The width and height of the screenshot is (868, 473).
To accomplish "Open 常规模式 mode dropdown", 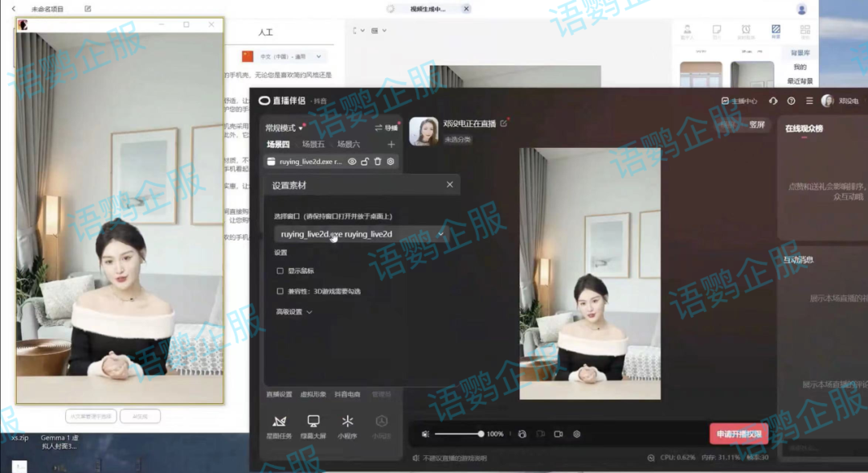I will tap(285, 128).
